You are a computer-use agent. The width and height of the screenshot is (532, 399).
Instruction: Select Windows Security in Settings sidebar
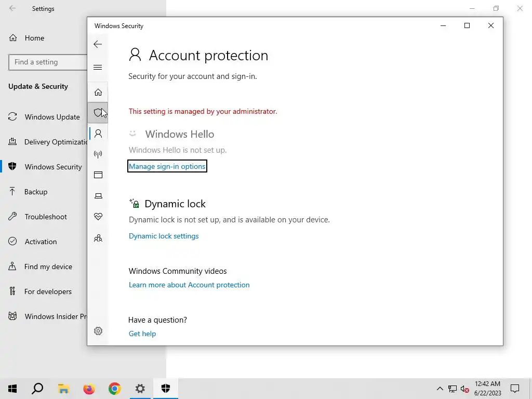44,167
